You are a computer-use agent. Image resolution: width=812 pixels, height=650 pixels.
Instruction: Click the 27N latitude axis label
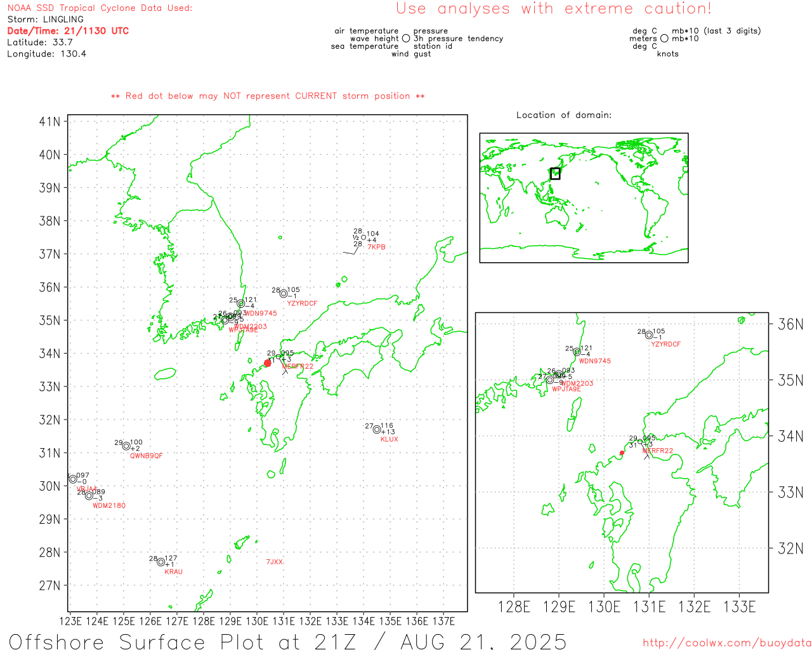[x=49, y=586]
